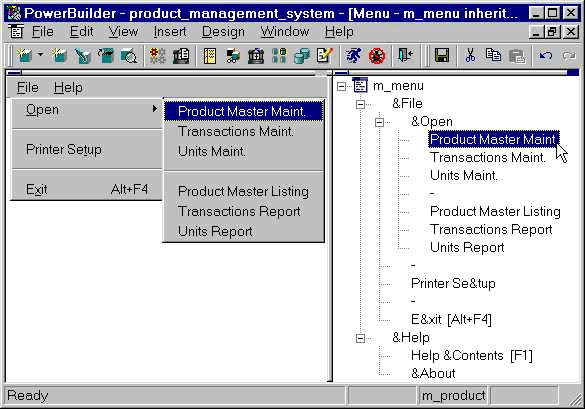Collapse the &Help tree node
585x409 pixels.
pos(360,338)
